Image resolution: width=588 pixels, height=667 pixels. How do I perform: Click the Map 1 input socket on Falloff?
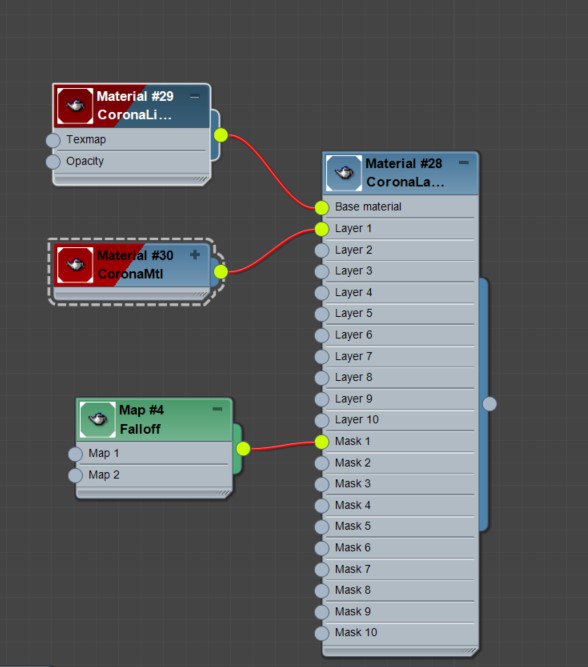(75, 454)
